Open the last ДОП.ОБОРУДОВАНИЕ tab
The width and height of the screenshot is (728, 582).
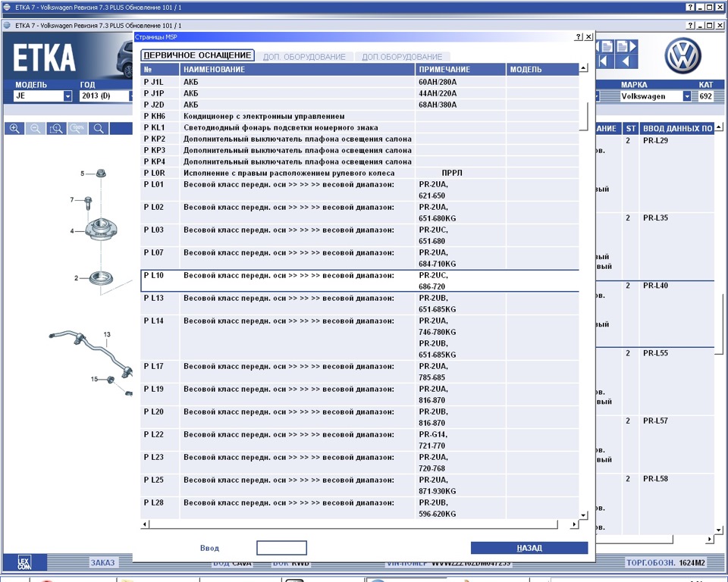click(402, 57)
